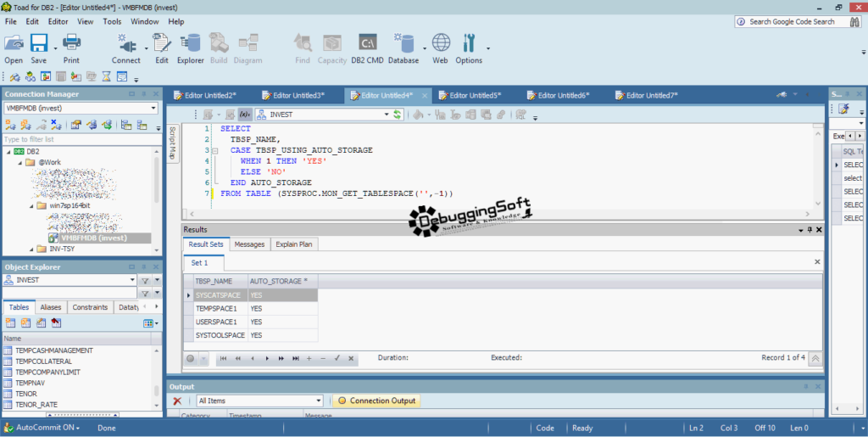This screenshot has width=868, height=437.
Task: Open the File menu
Action: pyautogui.click(x=10, y=21)
